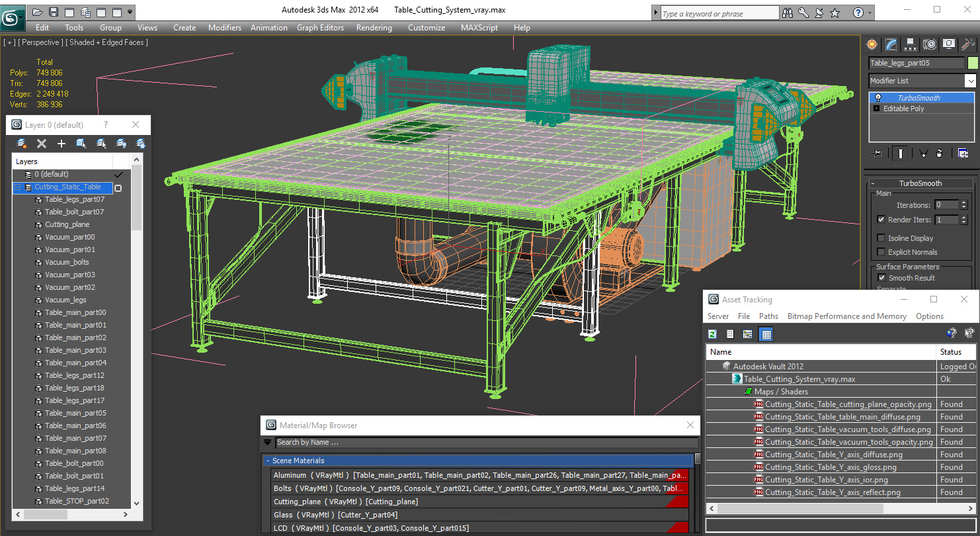Switch to the Create command panel tab
The width and height of the screenshot is (980, 536).
click(872, 44)
